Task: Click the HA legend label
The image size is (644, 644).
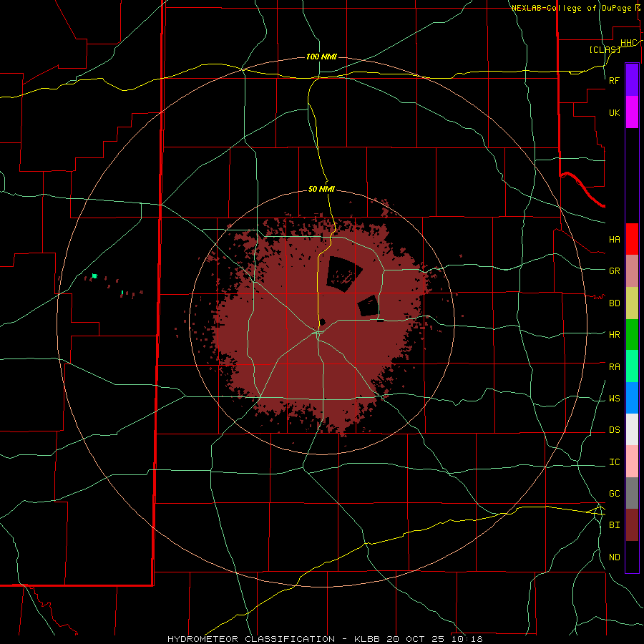Action: tap(614, 239)
